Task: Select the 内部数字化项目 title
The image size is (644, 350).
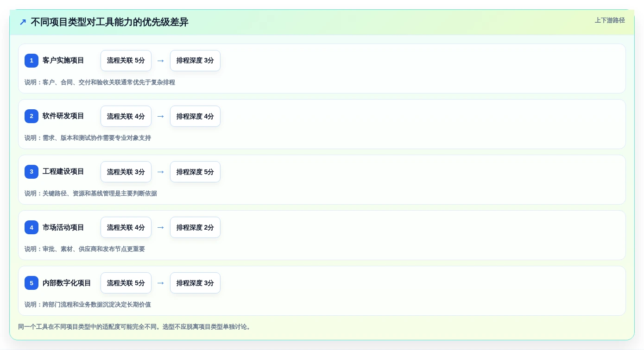Action: (67, 283)
